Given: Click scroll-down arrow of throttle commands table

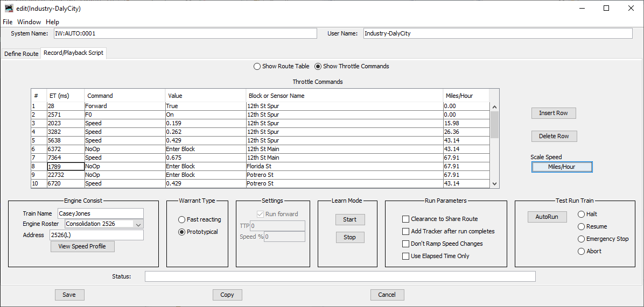Looking at the screenshot, I should tap(494, 184).
